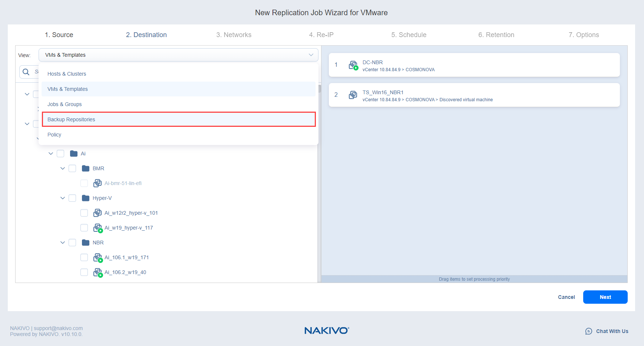This screenshot has width=644, height=346.
Task: Click the Hyper-V folder icon
Action: click(x=86, y=198)
